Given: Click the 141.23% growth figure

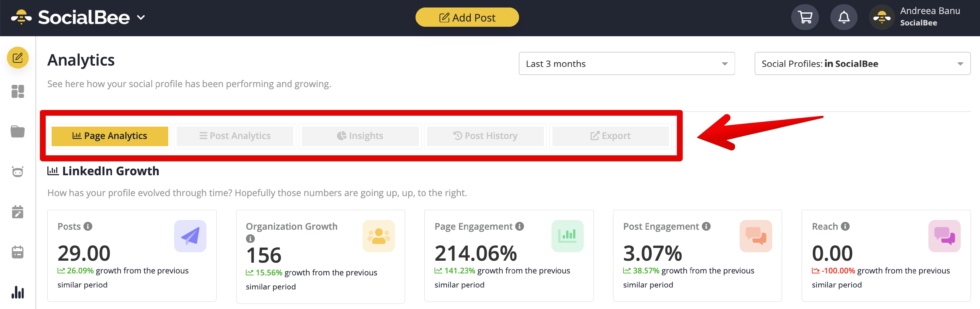Looking at the screenshot, I should point(460,270).
